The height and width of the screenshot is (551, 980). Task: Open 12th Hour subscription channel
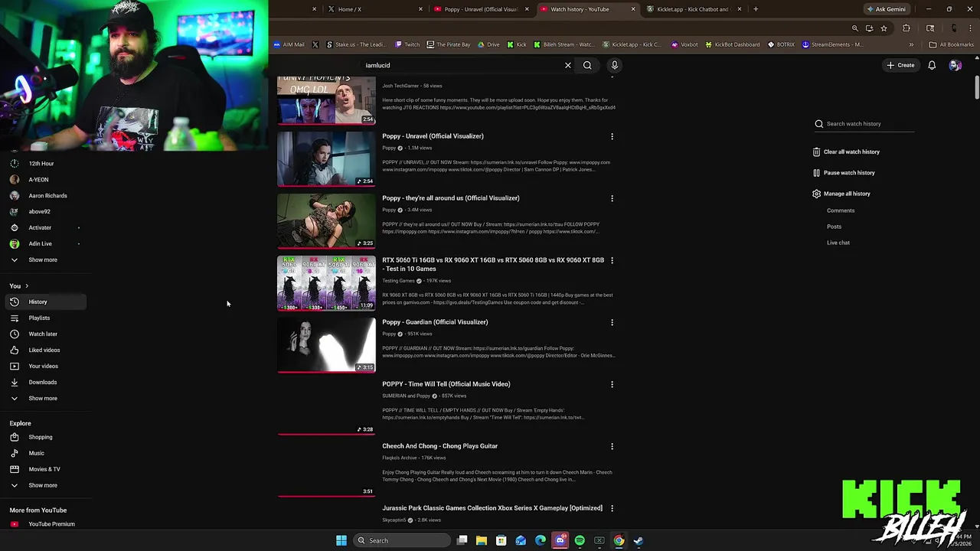44,163
